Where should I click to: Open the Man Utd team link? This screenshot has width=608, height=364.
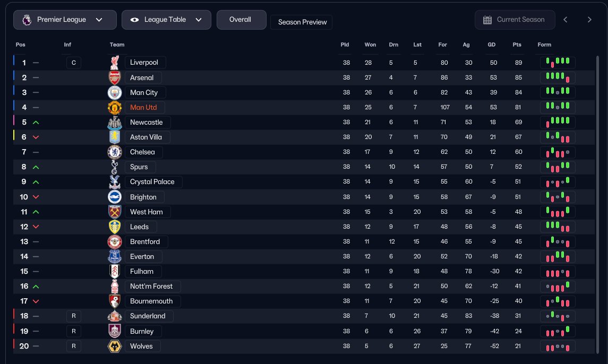click(x=144, y=107)
